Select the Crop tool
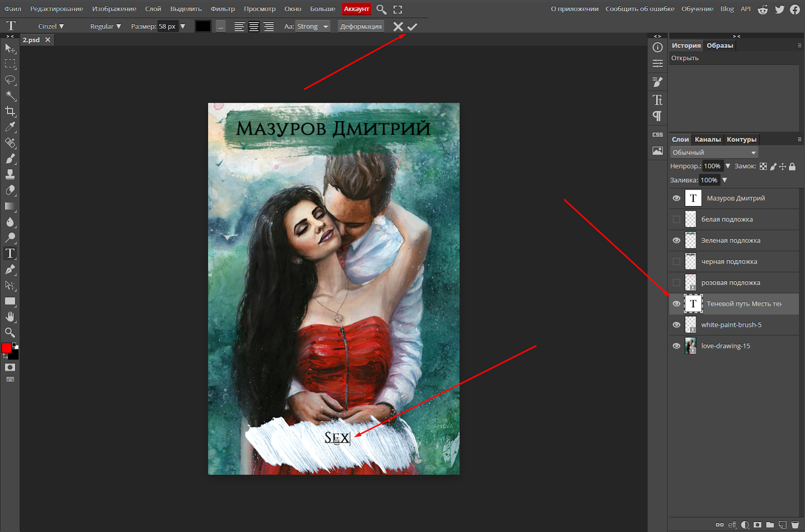This screenshot has height=532, width=805. click(10, 111)
